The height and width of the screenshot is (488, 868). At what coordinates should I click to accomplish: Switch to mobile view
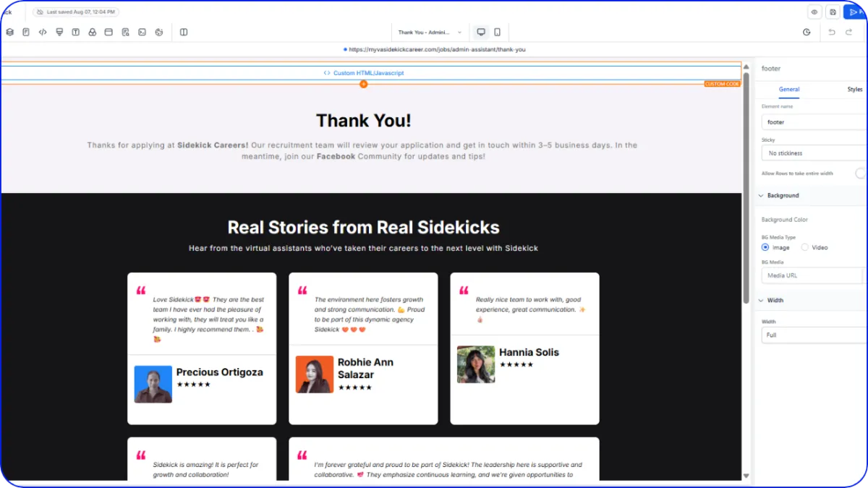tap(498, 32)
